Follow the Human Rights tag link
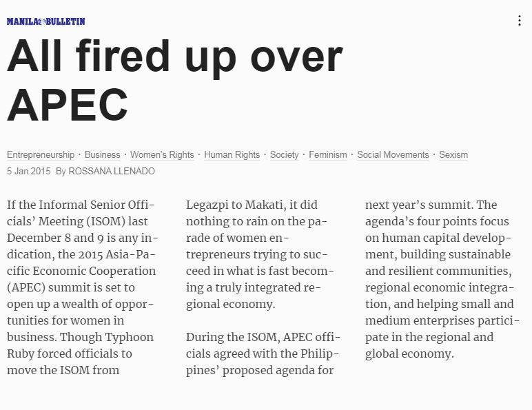Viewport: 532px width, 410px height. point(232,155)
